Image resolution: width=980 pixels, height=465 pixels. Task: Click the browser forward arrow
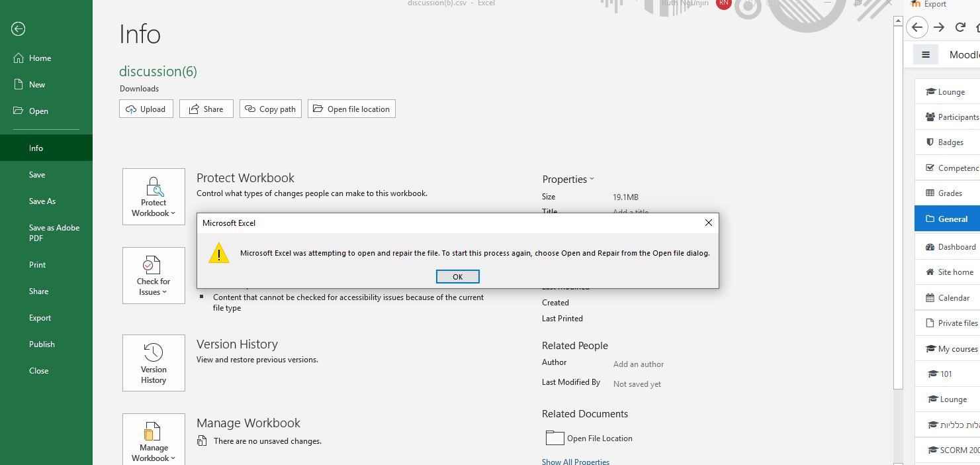[939, 27]
